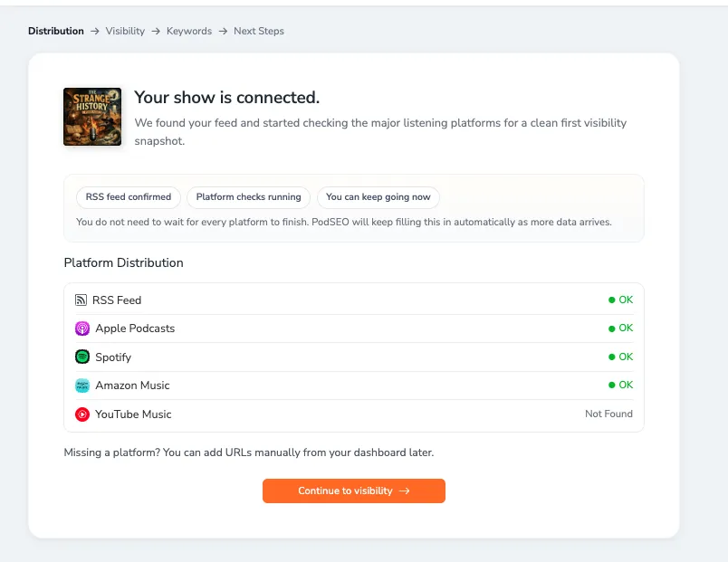The height and width of the screenshot is (562, 728).
Task: Toggle the RSS feed confirmed chip
Action: (128, 197)
